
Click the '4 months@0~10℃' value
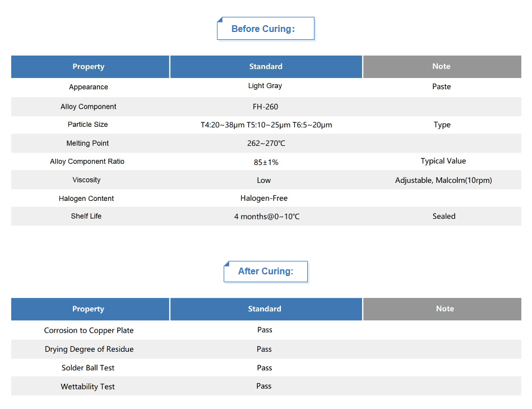coord(267,217)
